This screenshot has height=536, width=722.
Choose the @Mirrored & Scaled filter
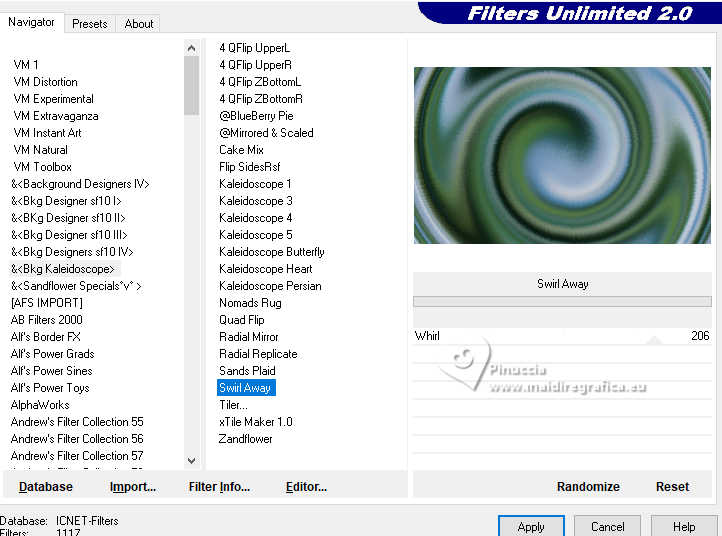[266, 133]
